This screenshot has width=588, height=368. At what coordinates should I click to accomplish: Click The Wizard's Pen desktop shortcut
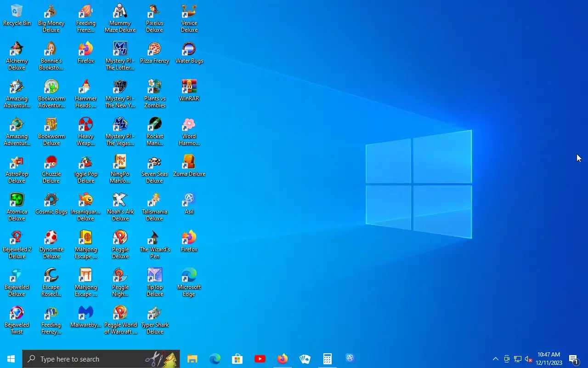[x=155, y=245]
